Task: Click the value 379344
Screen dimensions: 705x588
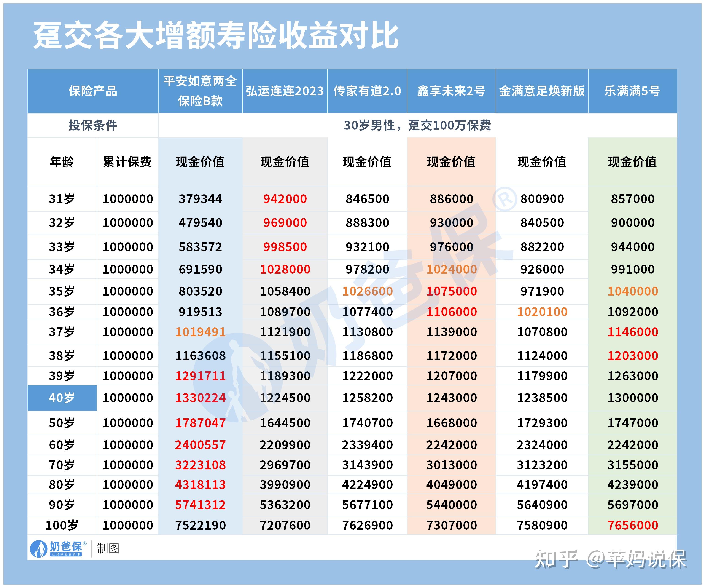Action: pyautogui.click(x=200, y=199)
